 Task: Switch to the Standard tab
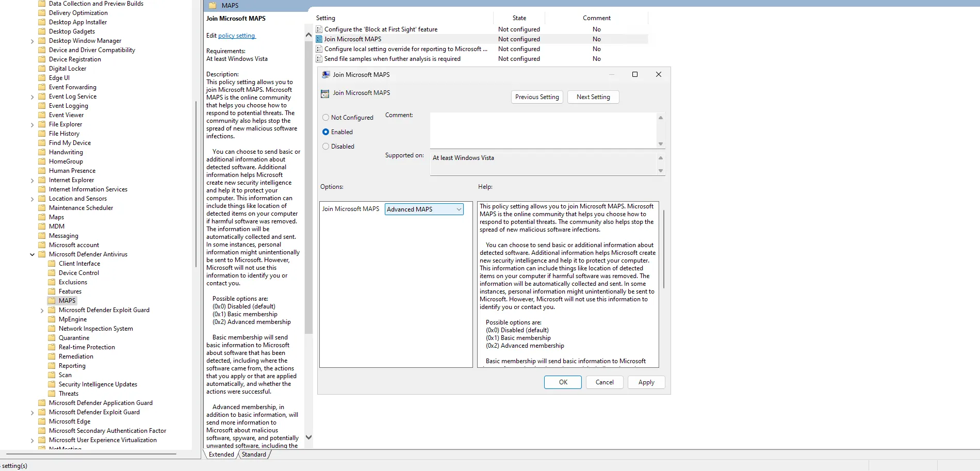(x=254, y=454)
